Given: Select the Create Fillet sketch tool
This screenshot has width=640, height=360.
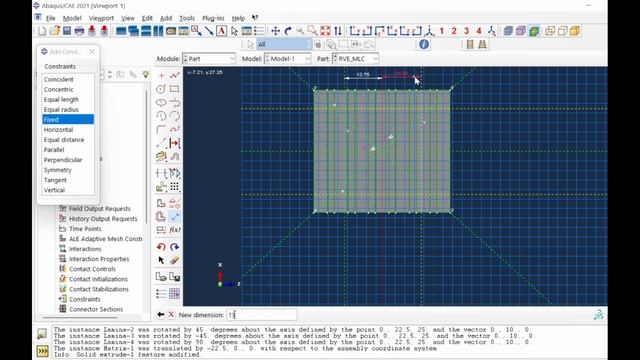Looking at the screenshot, I should click(161, 129).
